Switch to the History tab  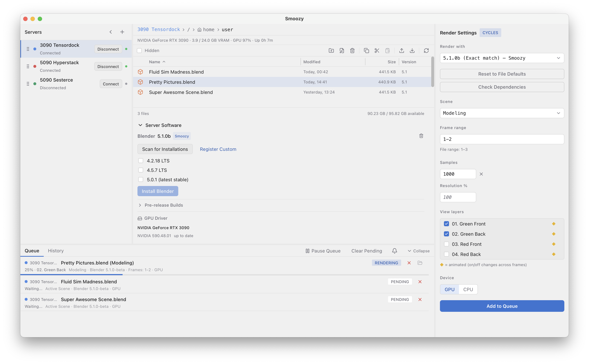[56, 251]
